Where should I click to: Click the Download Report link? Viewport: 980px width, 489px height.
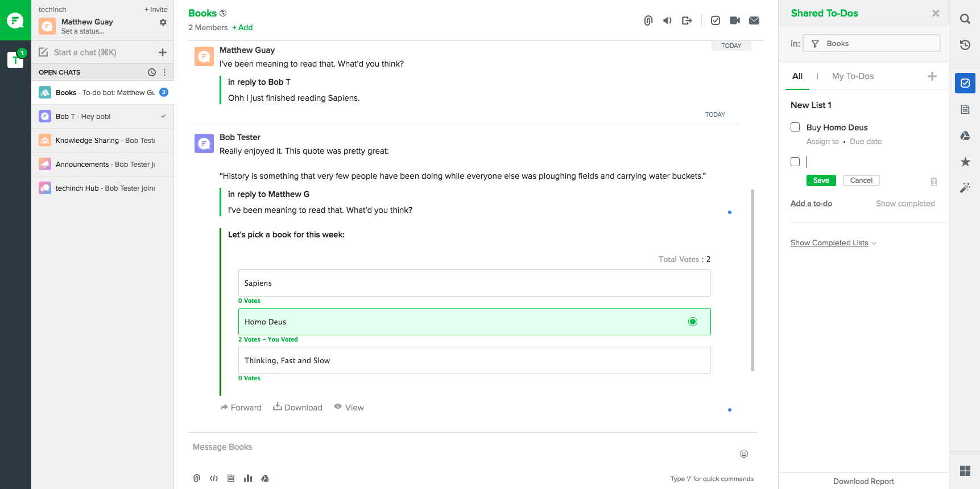863,481
